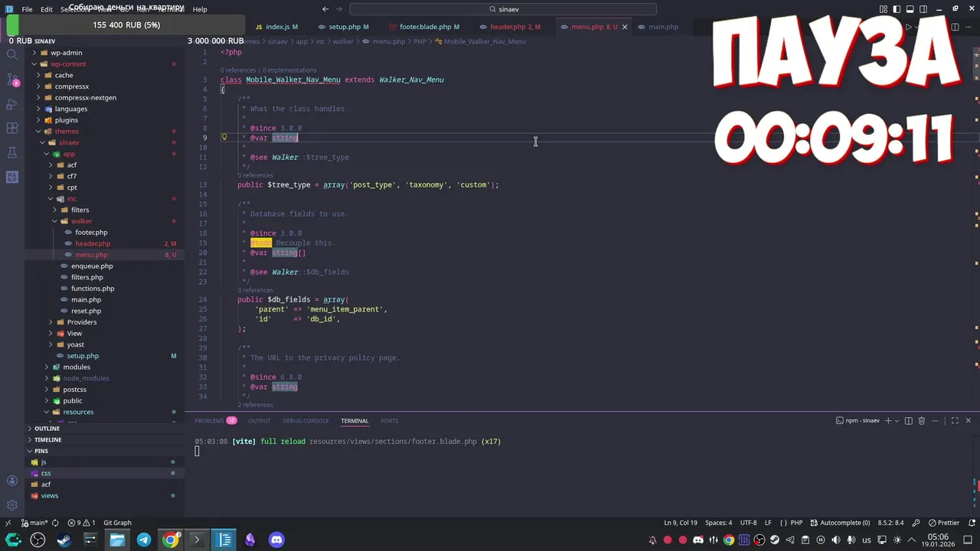
Task: Collapse the PINS section
Action: pos(41,452)
